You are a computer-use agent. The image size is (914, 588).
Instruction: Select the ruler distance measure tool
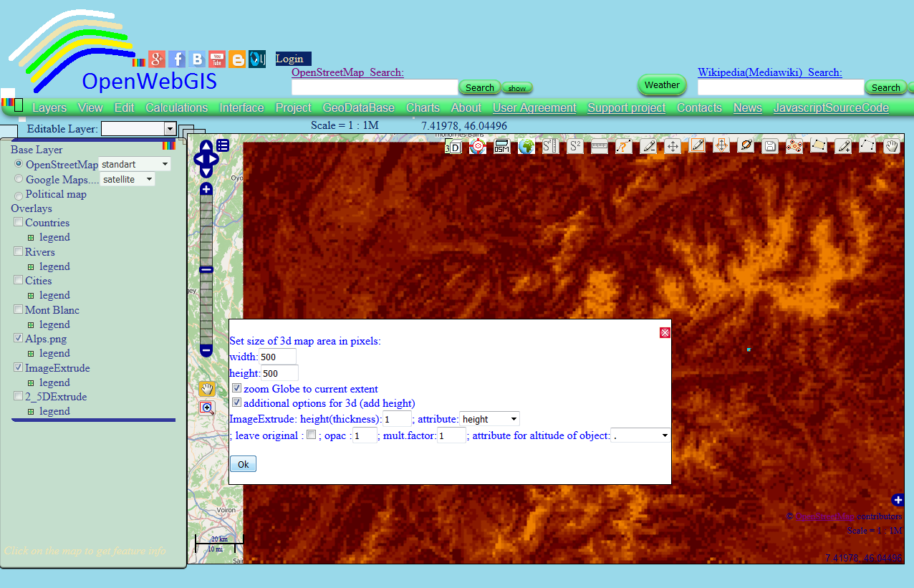(x=600, y=146)
